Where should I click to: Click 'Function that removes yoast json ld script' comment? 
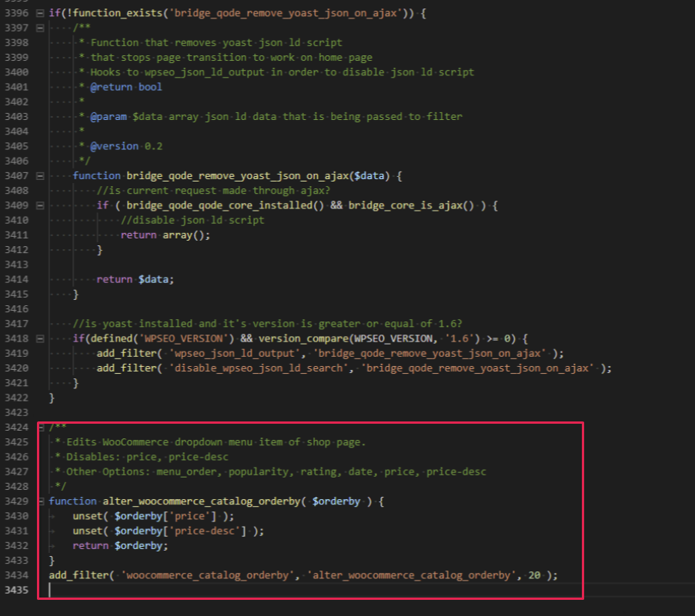coord(216,43)
